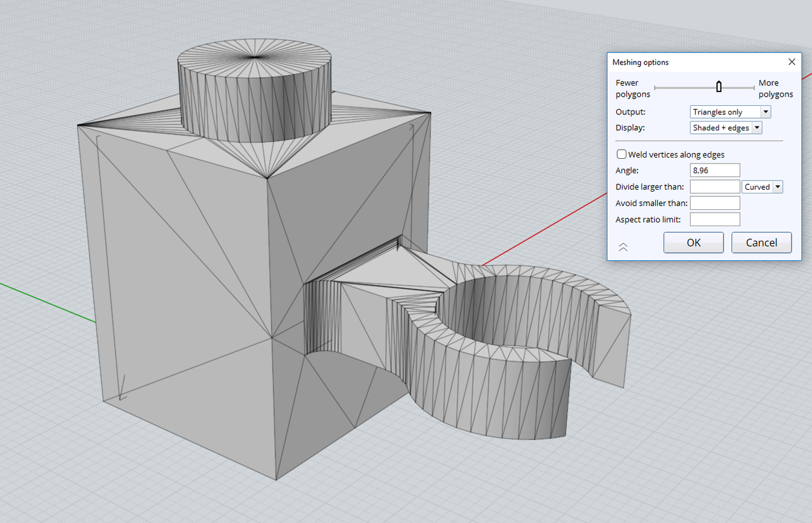Click the More polygons label
This screenshot has width=812, height=523.
[775, 88]
